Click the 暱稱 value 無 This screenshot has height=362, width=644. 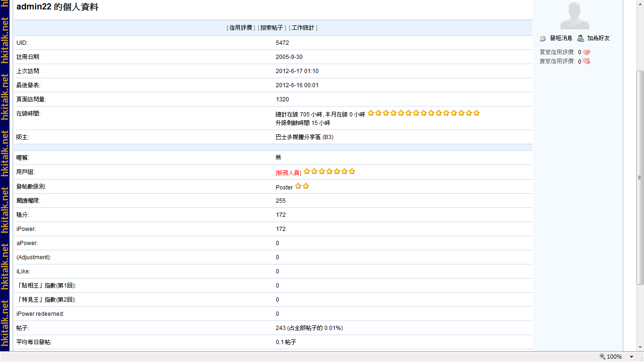click(279, 157)
